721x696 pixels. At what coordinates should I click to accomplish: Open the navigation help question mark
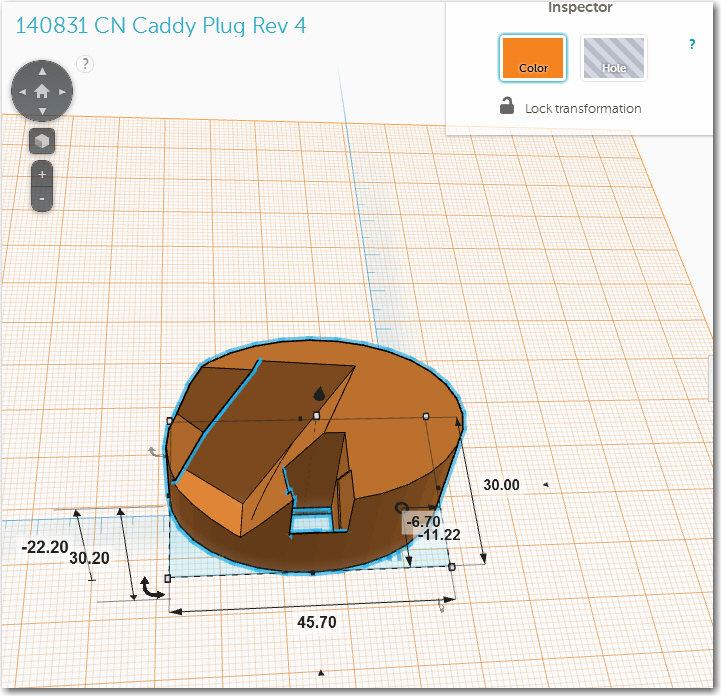(x=85, y=64)
